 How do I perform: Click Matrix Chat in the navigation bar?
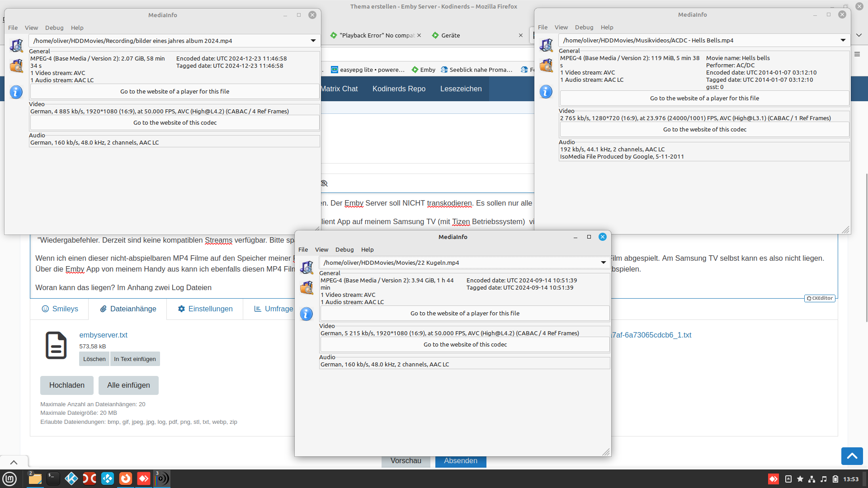click(x=339, y=89)
